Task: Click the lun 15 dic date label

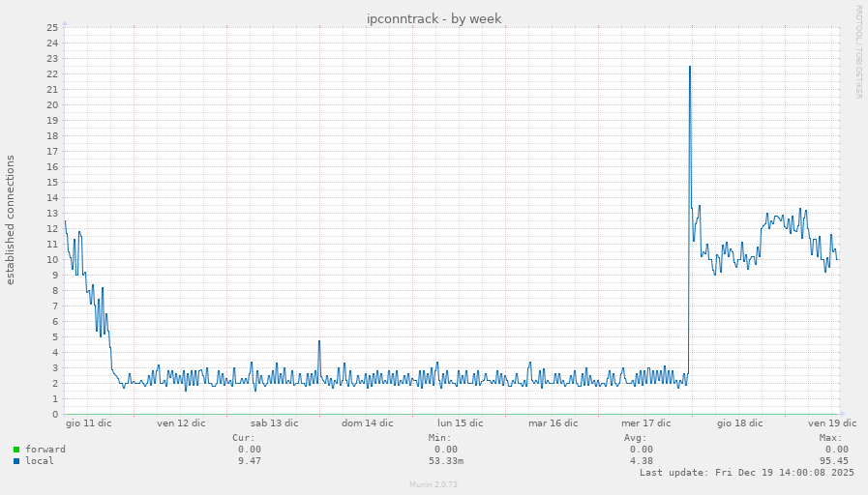Action: (460, 423)
